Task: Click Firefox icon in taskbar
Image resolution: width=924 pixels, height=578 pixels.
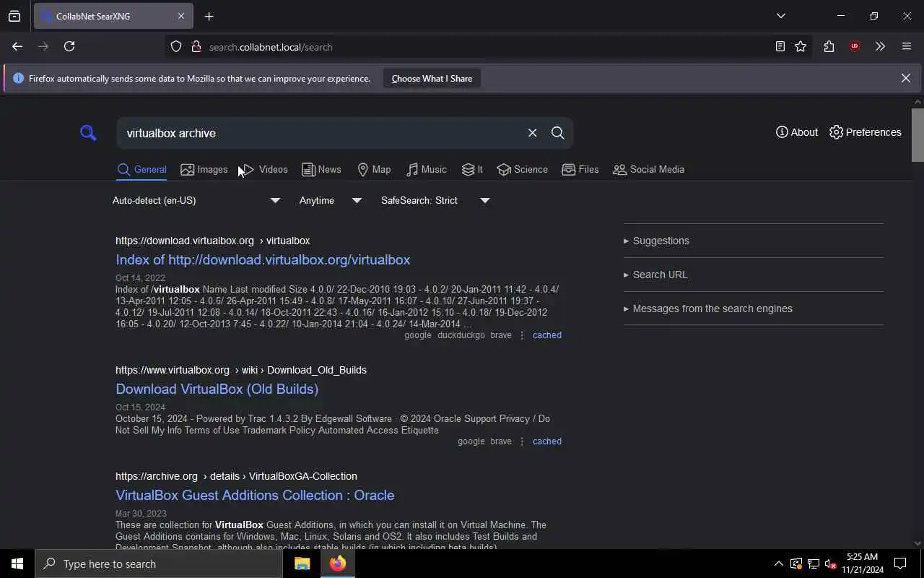Action: [x=338, y=564]
